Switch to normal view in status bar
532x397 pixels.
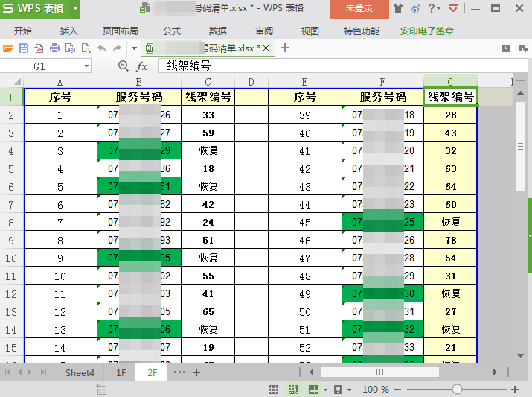pos(274,390)
